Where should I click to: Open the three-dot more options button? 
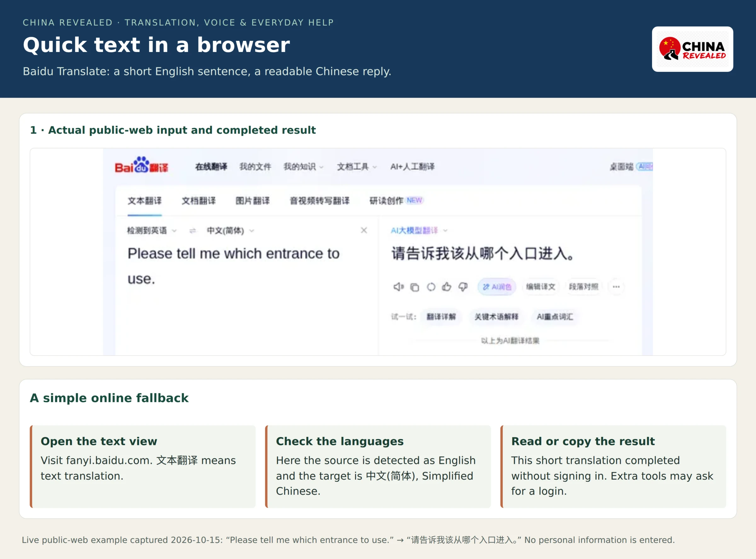coord(616,287)
